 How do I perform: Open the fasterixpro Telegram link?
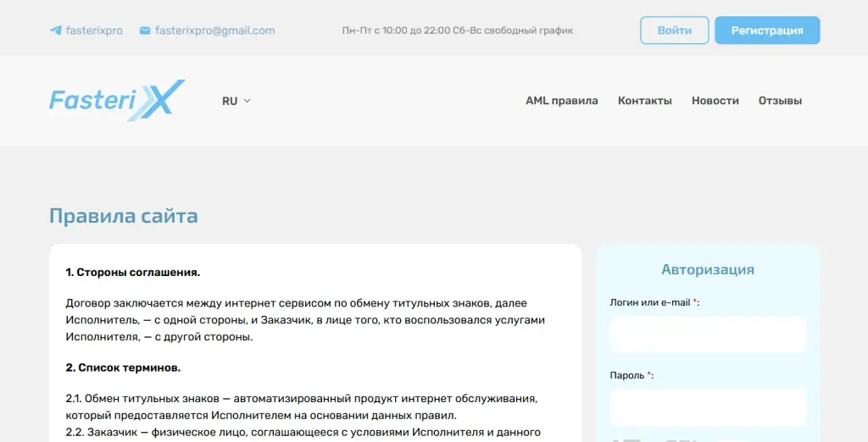tap(86, 30)
